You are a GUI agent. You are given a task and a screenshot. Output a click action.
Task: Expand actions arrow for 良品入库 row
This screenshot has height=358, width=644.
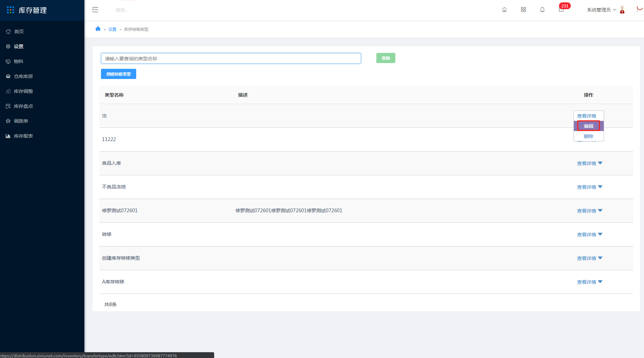pos(600,163)
